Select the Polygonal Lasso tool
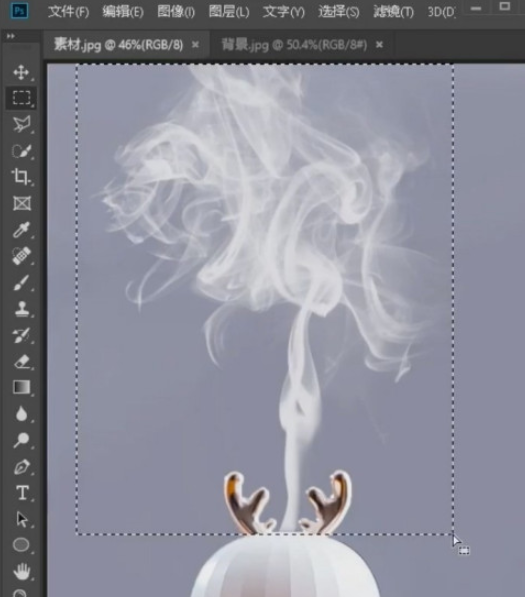The height and width of the screenshot is (597, 525). (x=21, y=124)
